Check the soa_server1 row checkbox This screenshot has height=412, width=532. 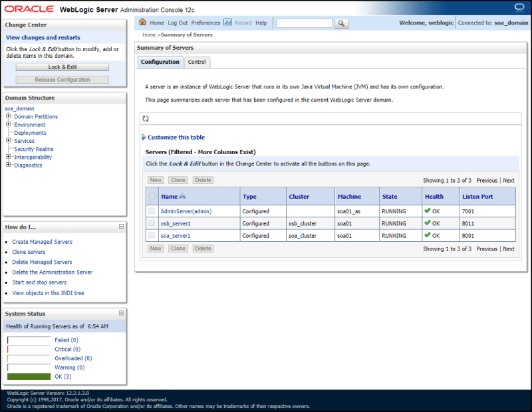click(151, 235)
